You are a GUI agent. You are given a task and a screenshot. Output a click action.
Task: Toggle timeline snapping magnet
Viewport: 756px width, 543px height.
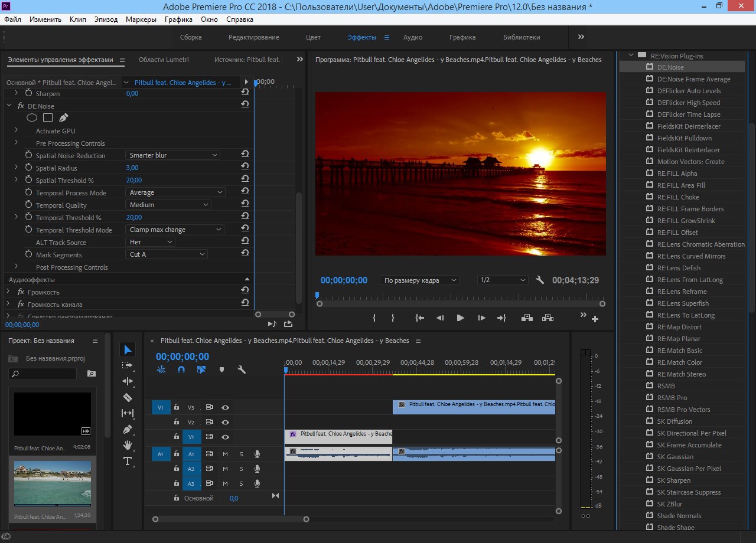pyautogui.click(x=181, y=369)
